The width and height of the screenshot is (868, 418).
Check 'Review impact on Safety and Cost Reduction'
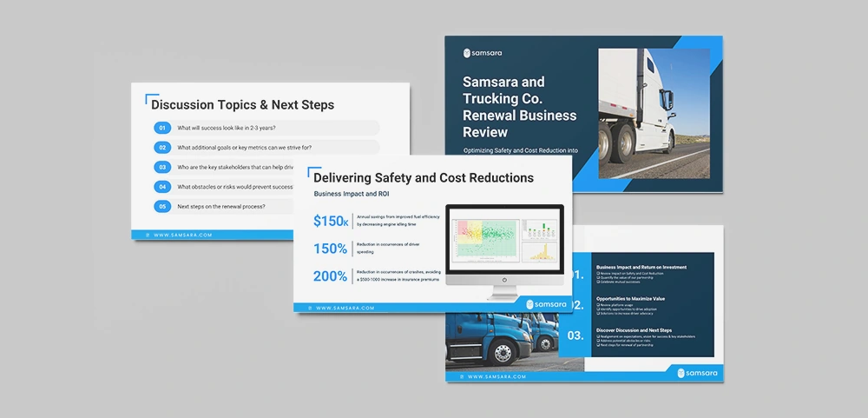(x=598, y=273)
